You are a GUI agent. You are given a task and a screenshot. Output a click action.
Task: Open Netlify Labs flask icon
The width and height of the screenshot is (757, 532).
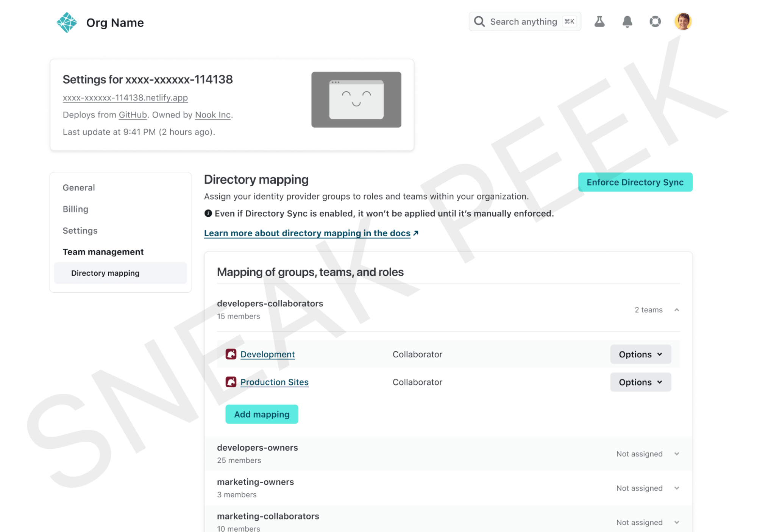[x=599, y=22]
